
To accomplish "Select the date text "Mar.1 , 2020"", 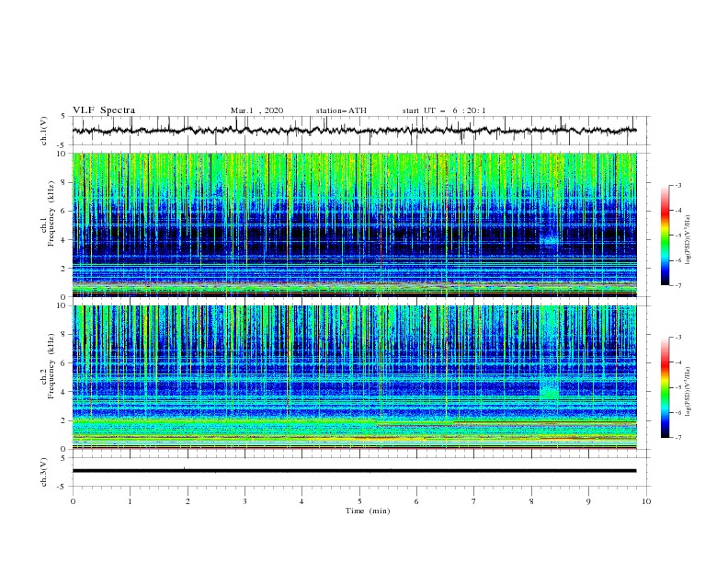I will pos(256,110).
